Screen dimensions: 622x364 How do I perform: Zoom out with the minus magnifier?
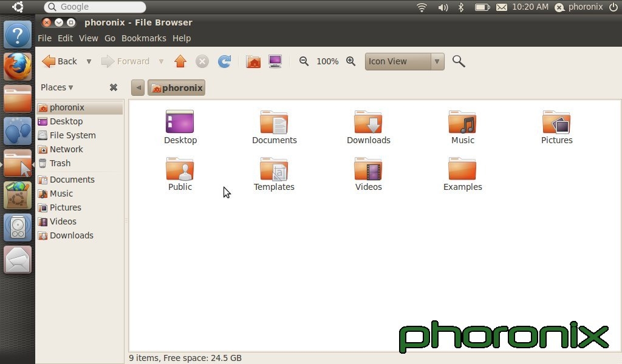pos(304,61)
